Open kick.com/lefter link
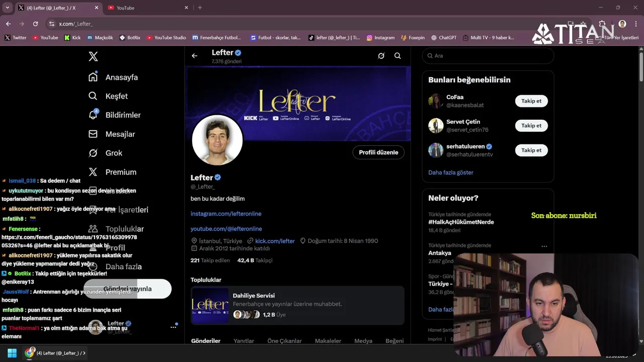Viewport: 644px width, 362px height. click(275, 241)
